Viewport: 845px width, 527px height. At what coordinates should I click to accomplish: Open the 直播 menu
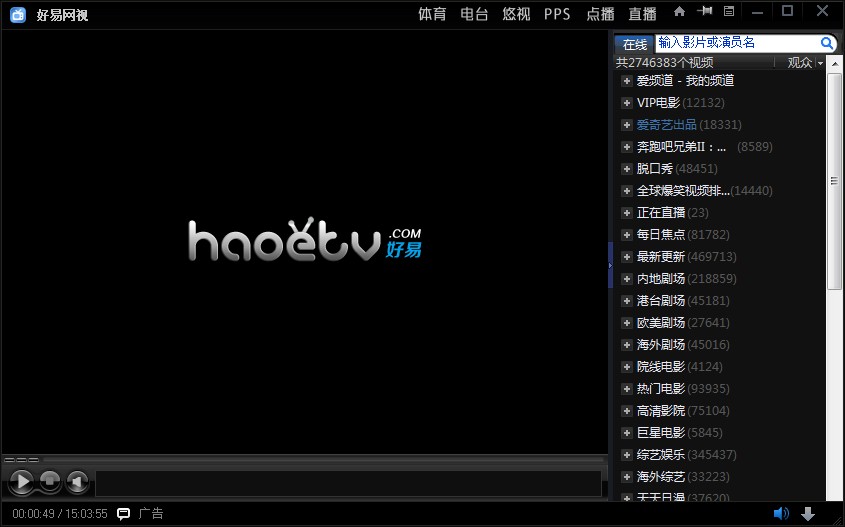pos(642,14)
